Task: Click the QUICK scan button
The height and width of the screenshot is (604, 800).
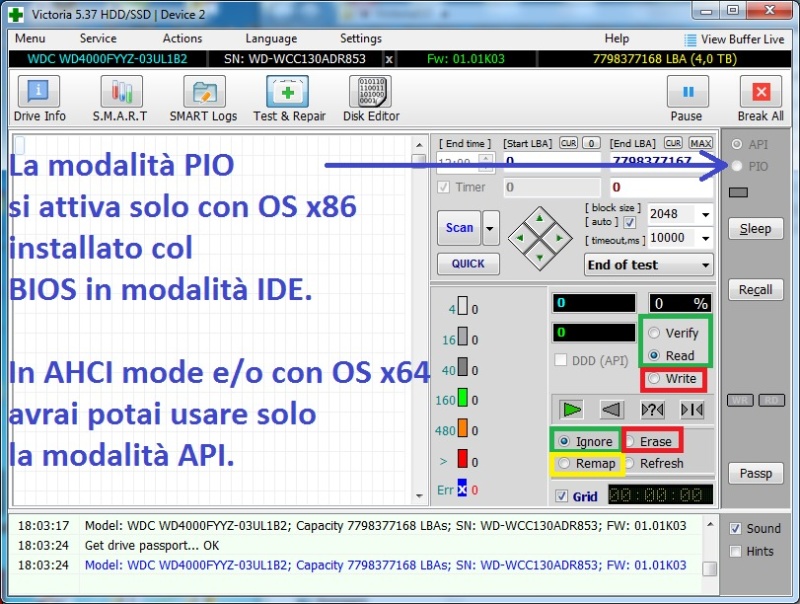Action: [468, 264]
